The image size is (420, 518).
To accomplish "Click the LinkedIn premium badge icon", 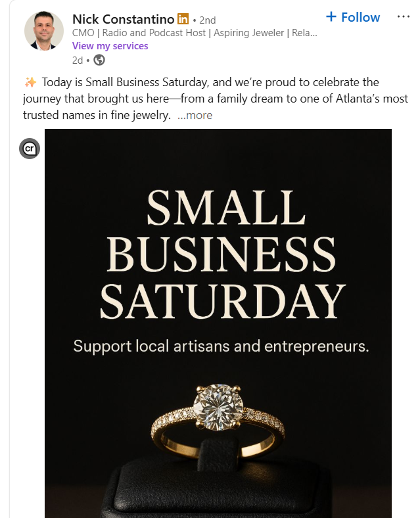I will click(x=183, y=19).
